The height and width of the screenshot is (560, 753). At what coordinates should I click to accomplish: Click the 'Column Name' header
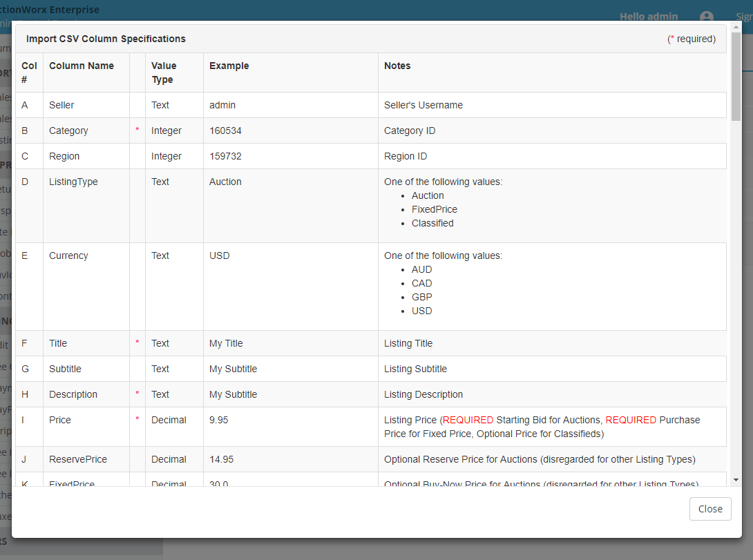(81, 66)
